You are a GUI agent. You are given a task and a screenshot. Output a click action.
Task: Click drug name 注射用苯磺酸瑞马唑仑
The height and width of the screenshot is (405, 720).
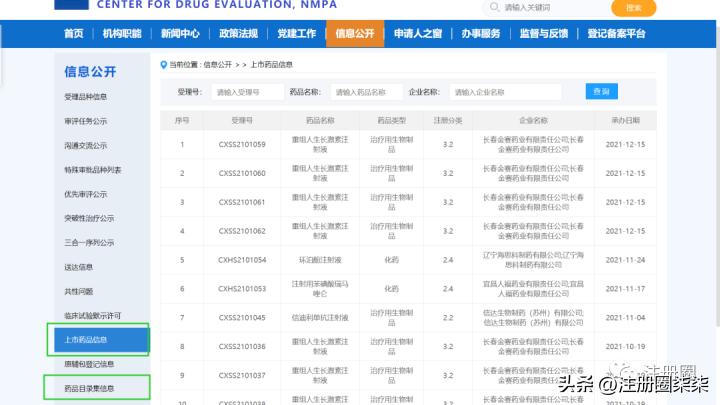(x=320, y=289)
